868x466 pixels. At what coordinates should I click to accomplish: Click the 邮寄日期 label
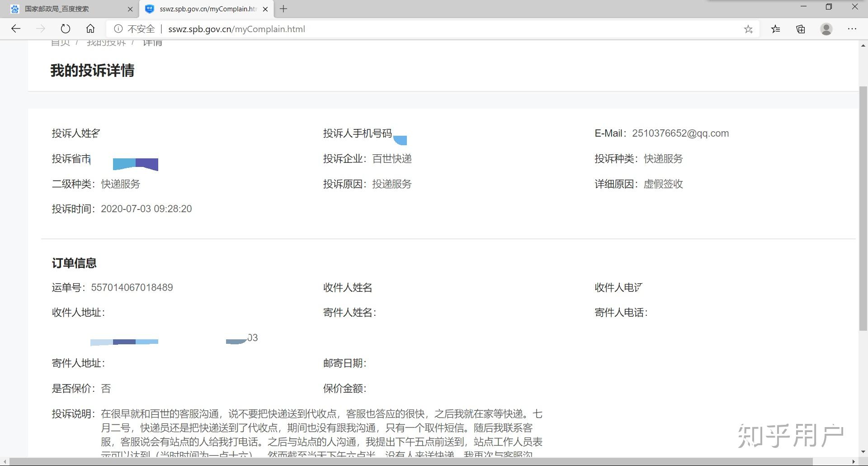(345, 363)
